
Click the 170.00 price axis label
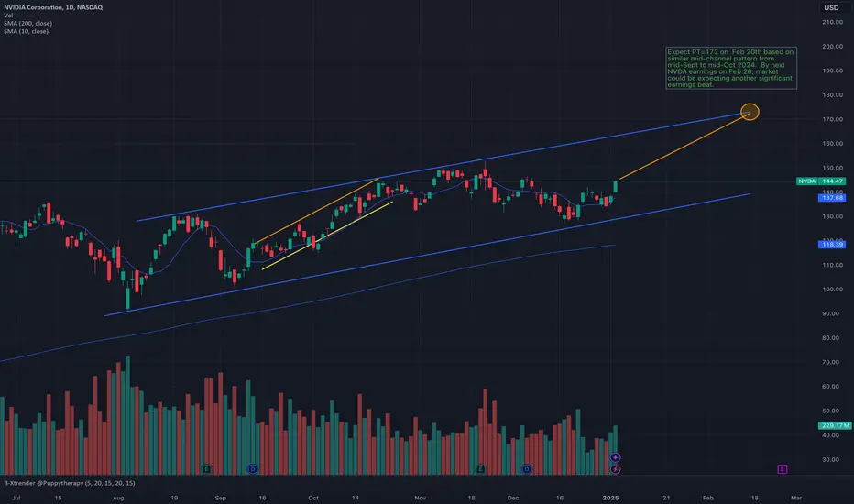click(x=832, y=119)
